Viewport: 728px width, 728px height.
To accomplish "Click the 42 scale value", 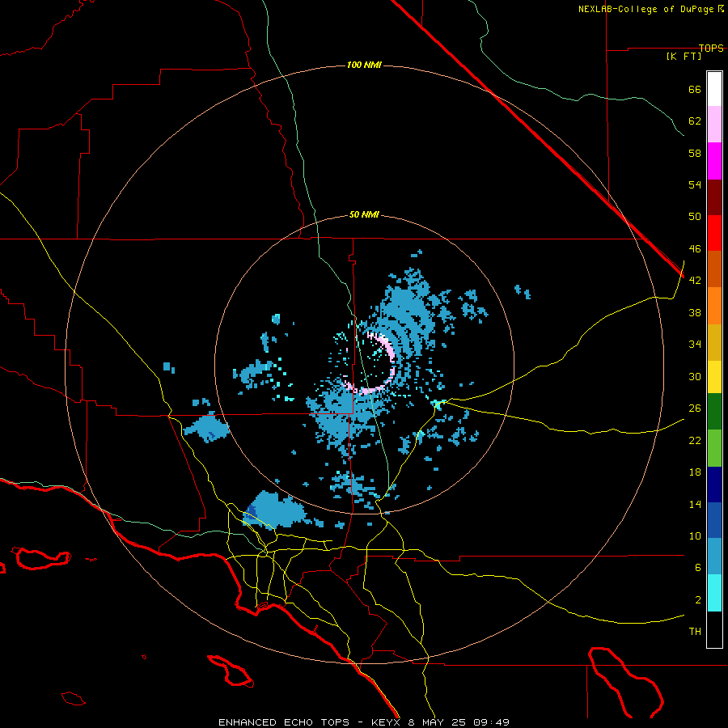I will pos(695,281).
